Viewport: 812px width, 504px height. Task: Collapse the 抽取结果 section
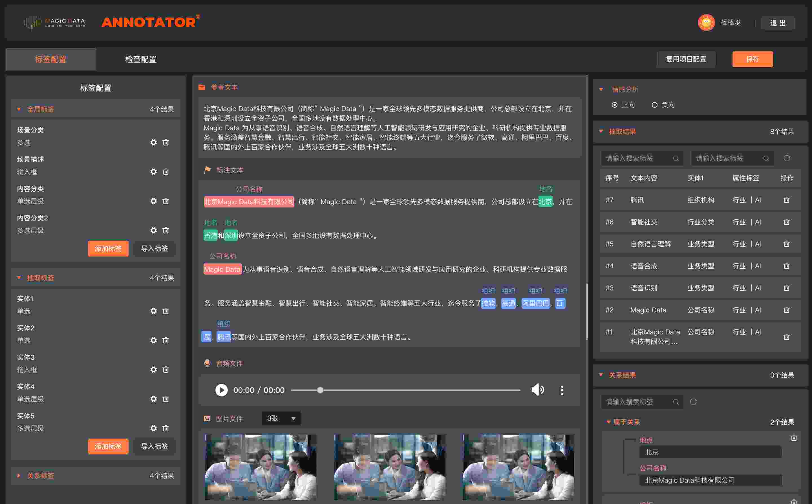[601, 131]
